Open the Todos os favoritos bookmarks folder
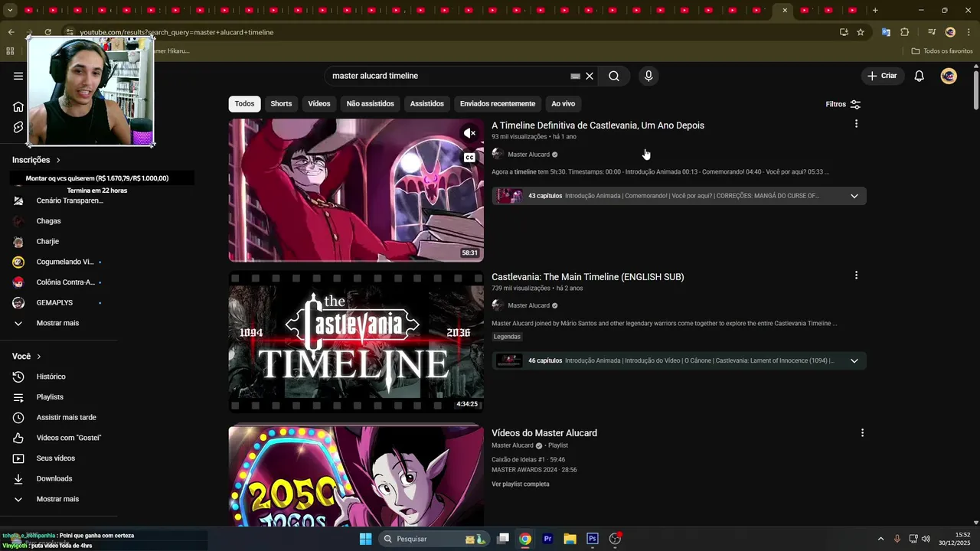The width and height of the screenshot is (980, 551). tap(942, 51)
